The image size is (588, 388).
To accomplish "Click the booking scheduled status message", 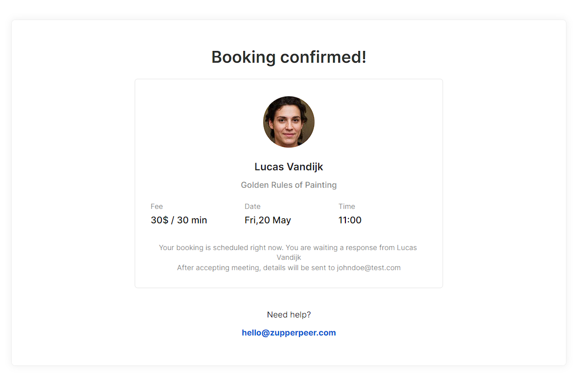I will [x=288, y=253].
